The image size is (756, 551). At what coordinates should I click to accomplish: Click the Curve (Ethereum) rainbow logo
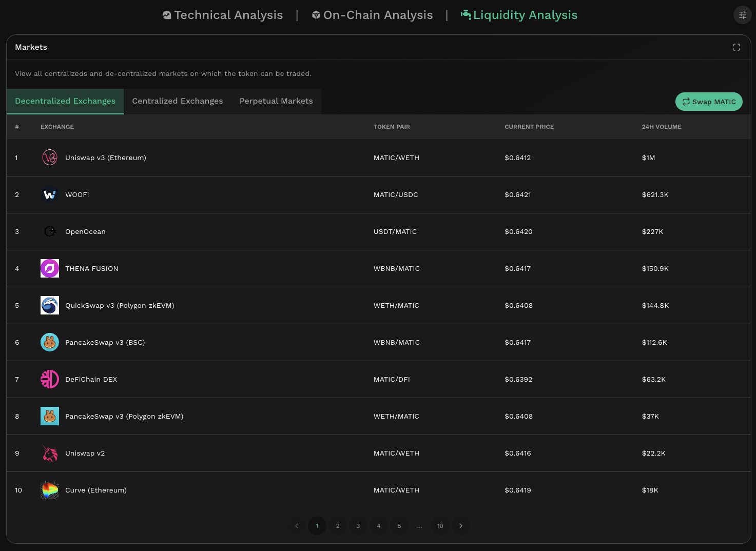point(50,490)
